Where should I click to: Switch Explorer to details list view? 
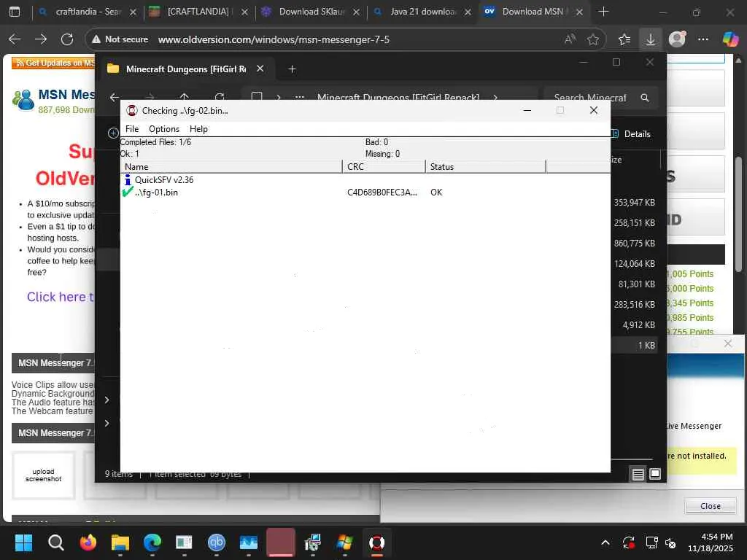638,474
